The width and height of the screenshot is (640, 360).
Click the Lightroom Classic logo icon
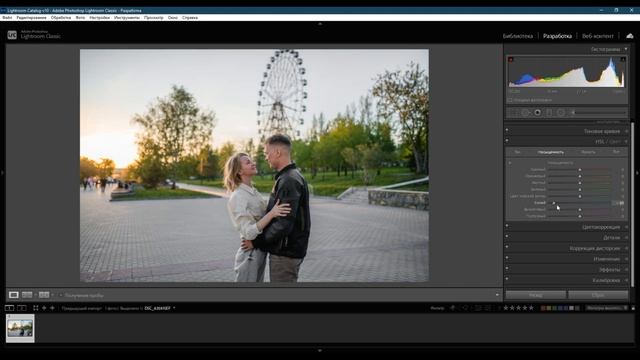pos(12,36)
